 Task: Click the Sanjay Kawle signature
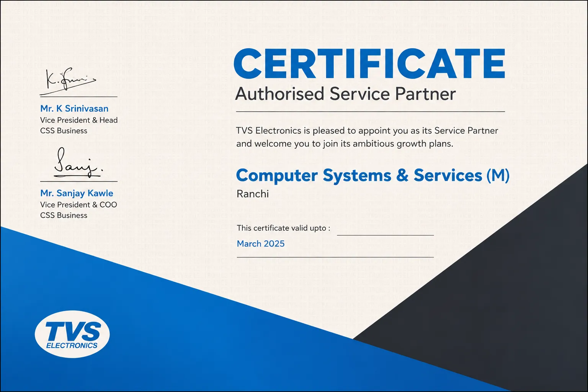[x=78, y=163]
